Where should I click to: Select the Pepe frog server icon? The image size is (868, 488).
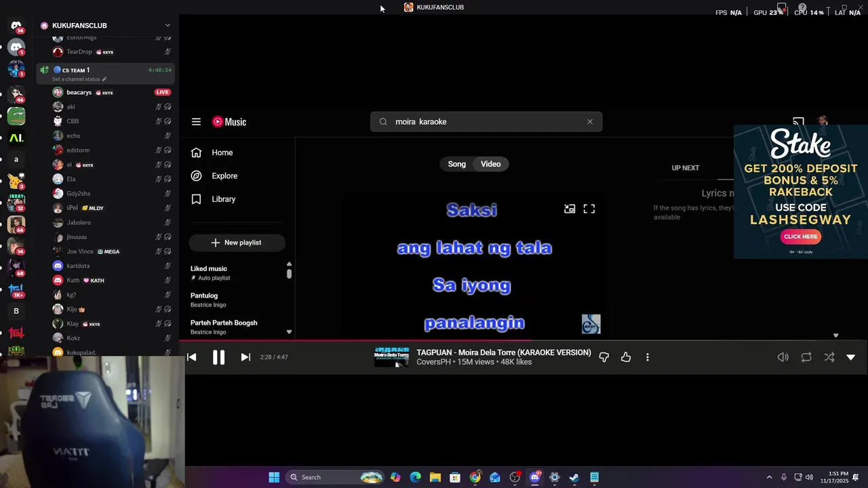16,117
